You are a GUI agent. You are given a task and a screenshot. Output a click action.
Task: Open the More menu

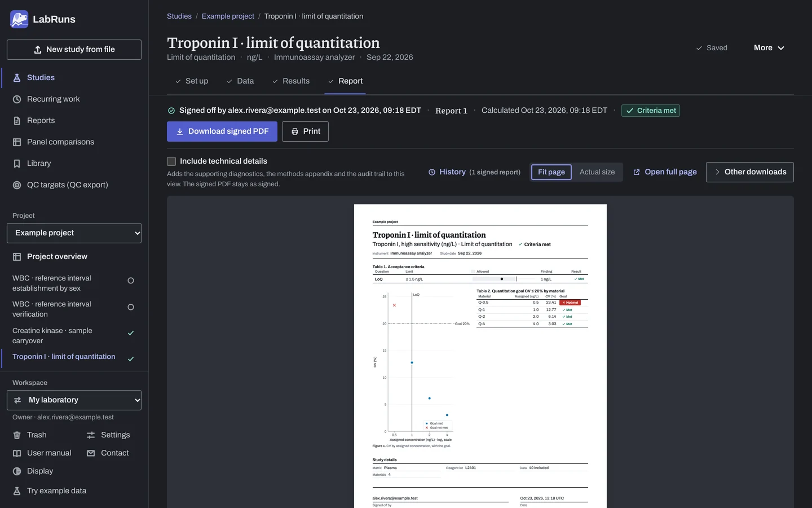pyautogui.click(x=769, y=48)
